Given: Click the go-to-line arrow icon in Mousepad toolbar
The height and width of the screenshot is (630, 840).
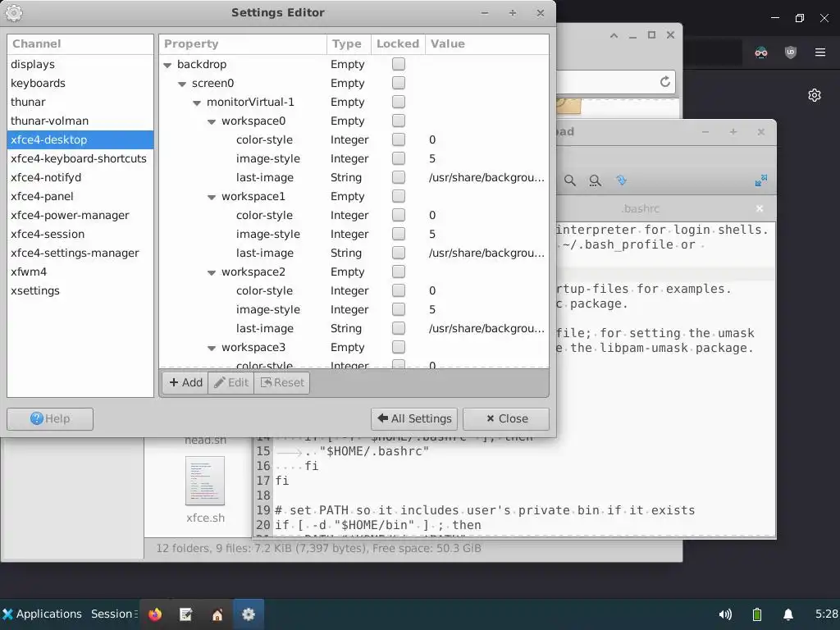Looking at the screenshot, I should pyautogui.click(x=622, y=180).
